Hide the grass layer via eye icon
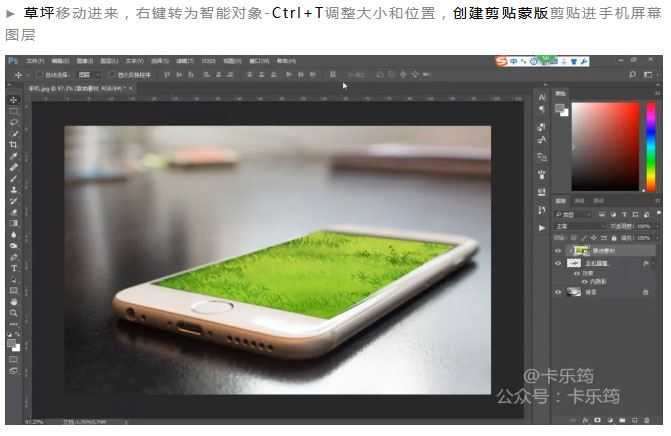The height and width of the screenshot is (436, 671). pyautogui.click(x=558, y=250)
